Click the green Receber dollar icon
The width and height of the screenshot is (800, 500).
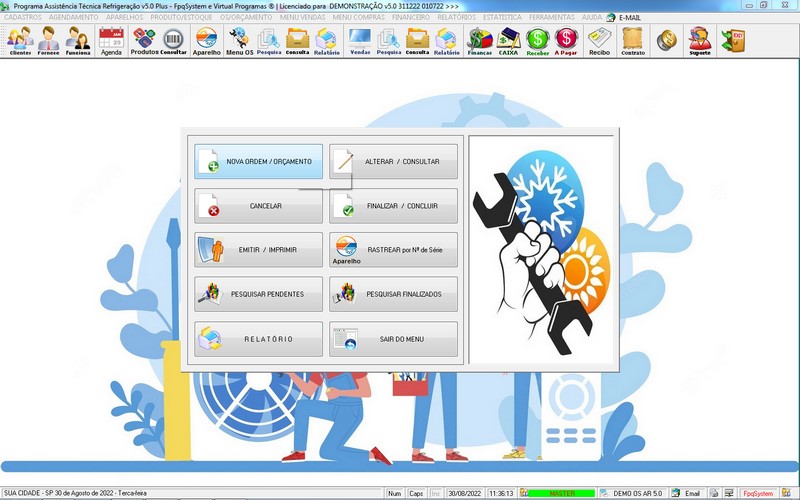click(x=537, y=41)
